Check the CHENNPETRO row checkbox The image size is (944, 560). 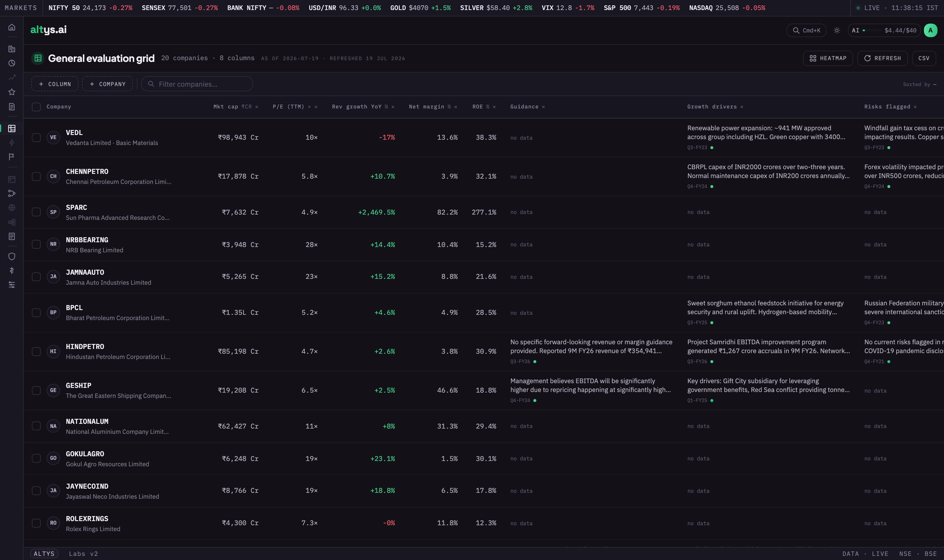tap(36, 176)
